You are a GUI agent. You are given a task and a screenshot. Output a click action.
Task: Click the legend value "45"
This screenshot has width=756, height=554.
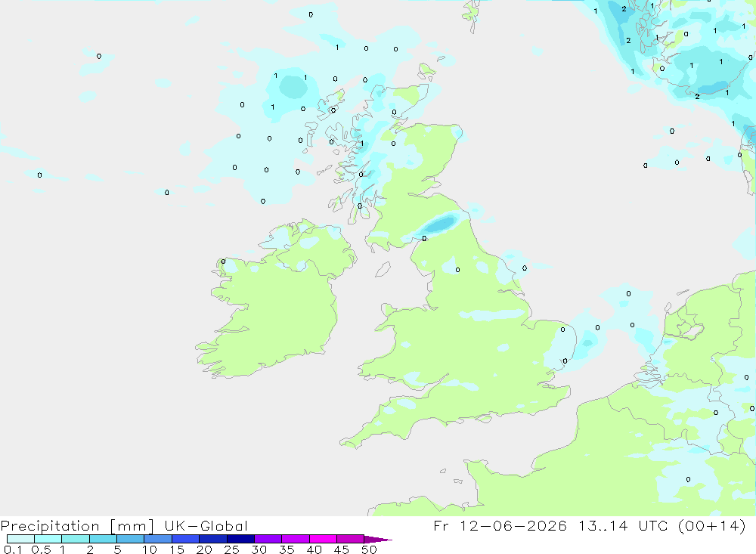[x=342, y=549]
